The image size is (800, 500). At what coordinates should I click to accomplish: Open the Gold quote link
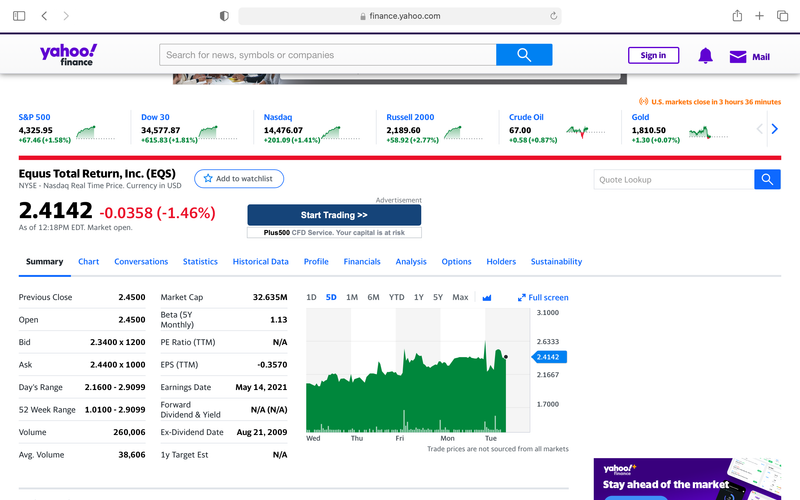640,117
